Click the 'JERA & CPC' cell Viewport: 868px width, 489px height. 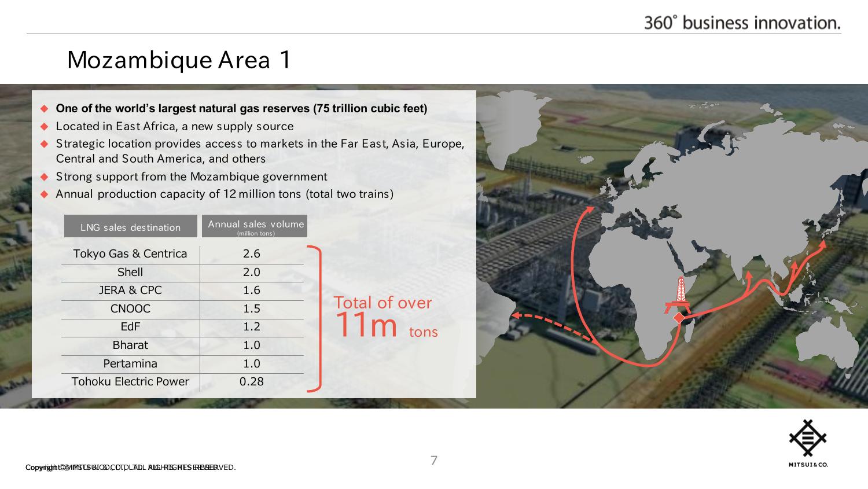130,290
